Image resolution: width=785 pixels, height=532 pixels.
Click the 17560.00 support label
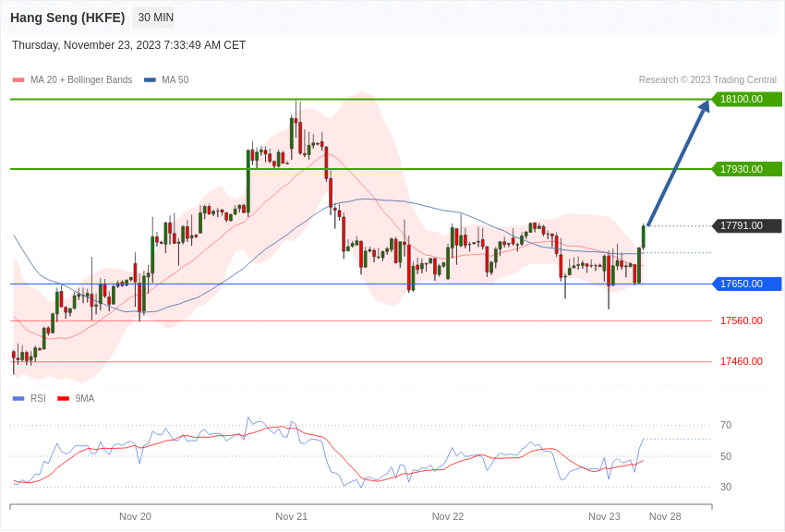pyautogui.click(x=742, y=320)
